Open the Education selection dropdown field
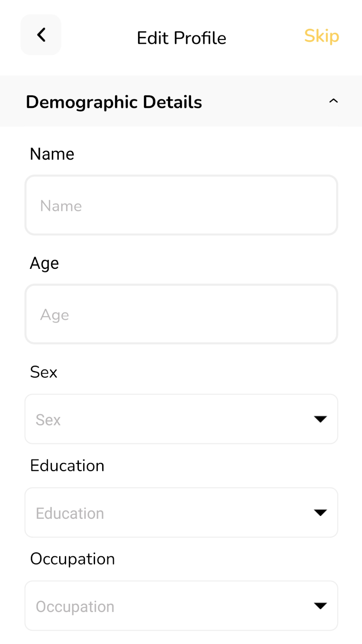Viewport: 362px width, 644px height. [181, 512]
